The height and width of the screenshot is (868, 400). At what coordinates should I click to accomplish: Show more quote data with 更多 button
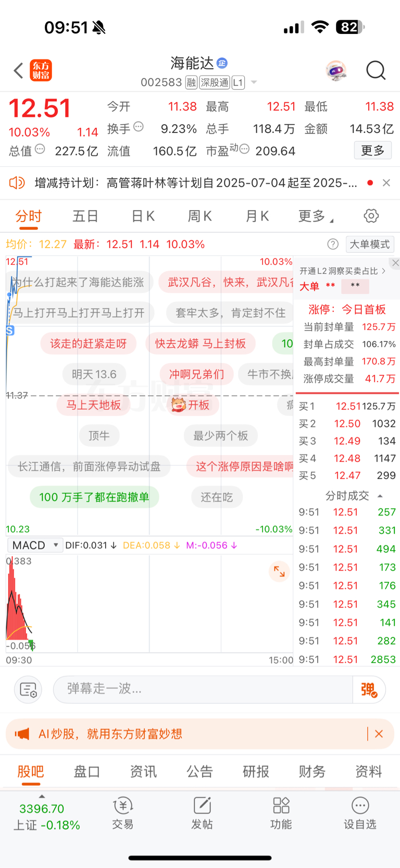373,151
